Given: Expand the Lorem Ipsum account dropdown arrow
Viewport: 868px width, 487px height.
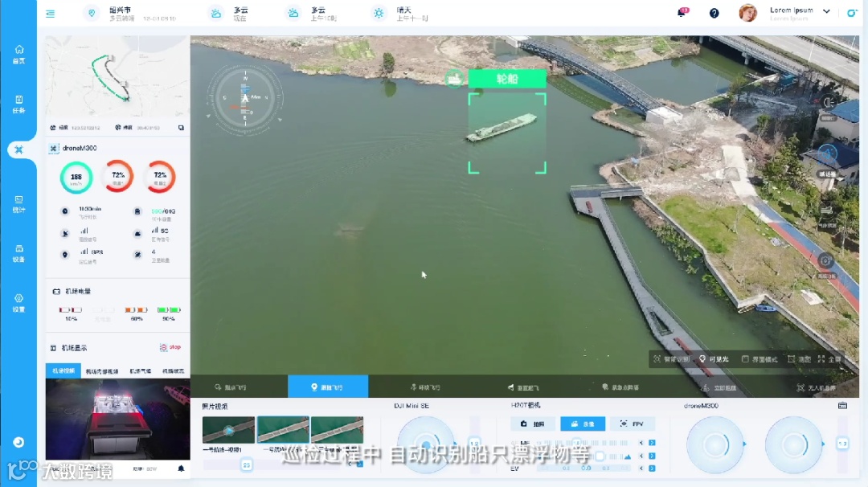Looking at the screenshot, I should [x=826, y=11].
